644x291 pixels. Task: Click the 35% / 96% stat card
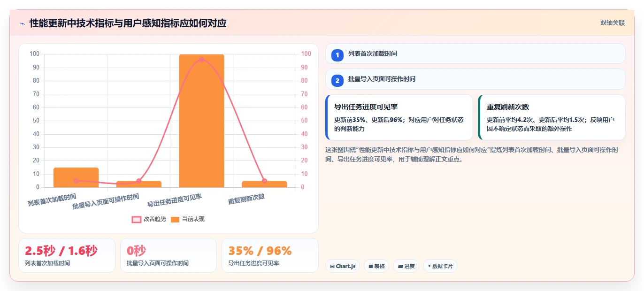(x=270, y=255)
